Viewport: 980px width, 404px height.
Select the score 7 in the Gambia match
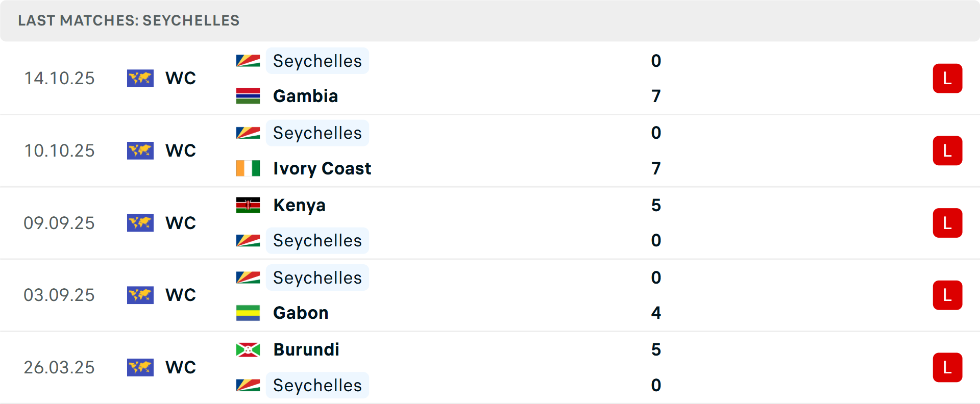[656, 96]
